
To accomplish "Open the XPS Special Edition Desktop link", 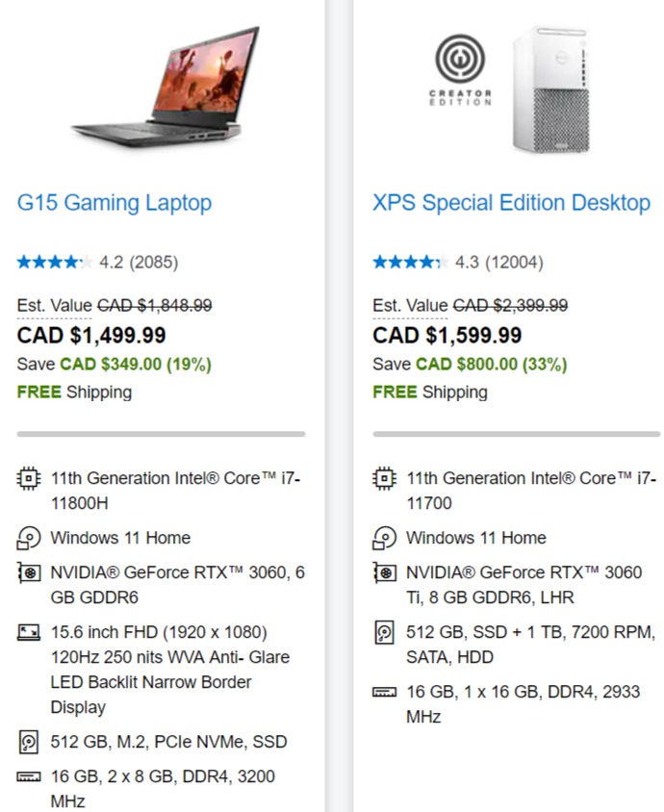I will (511, 202).
